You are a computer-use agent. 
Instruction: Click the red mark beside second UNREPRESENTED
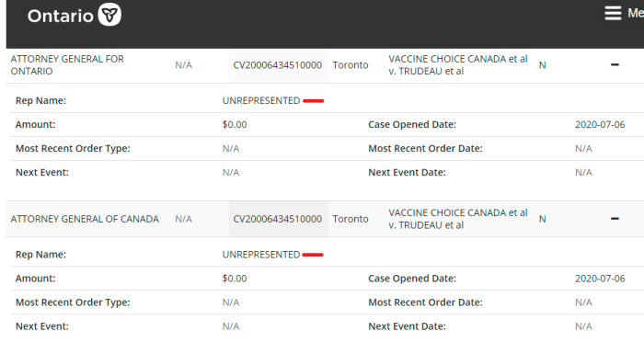click(313, 255)
